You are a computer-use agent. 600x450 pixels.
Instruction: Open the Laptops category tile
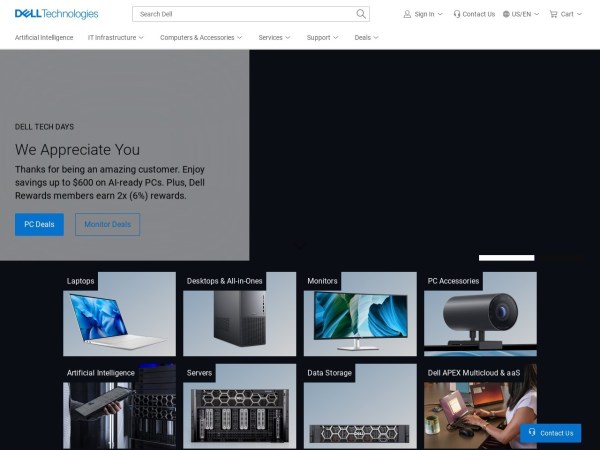[119, 320]
